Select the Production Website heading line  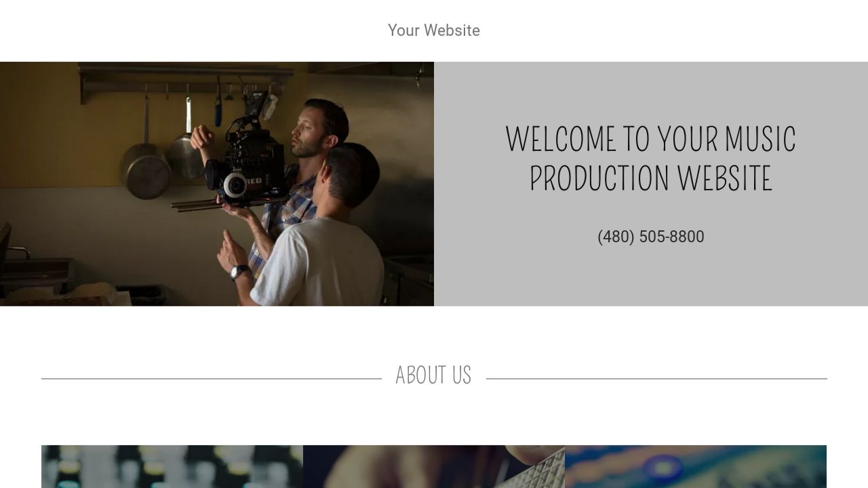tap(651, 179)
